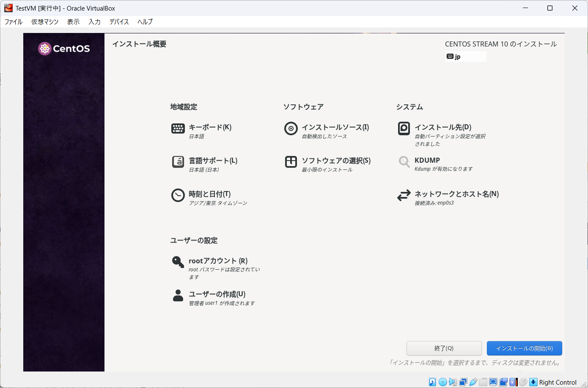
Task: Click the 'システム' section heading
Action: [409, 107]
